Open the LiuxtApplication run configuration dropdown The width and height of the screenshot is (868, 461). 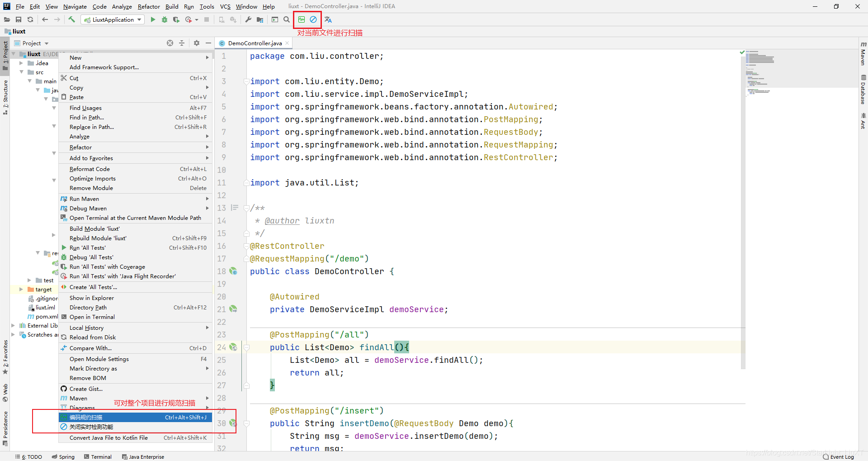(x=113, y=19)
